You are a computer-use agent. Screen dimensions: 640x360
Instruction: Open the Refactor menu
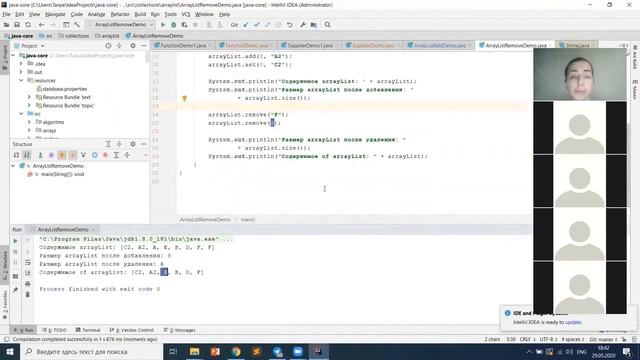120,14
